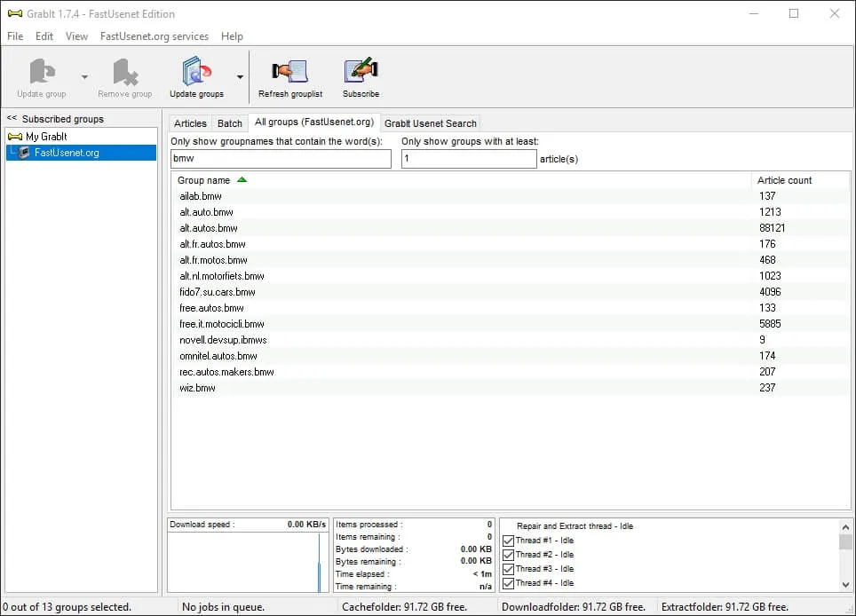The height and width of the screenshot is (616, 856).
Task: Collapse the Subscribed groups panel
Action: 12,118
